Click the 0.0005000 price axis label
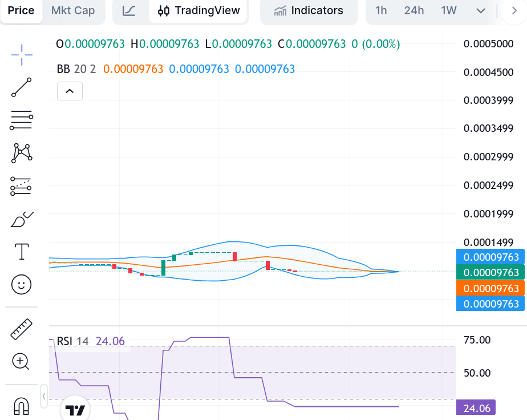Screen dimensions: 527x420 tap(488, 44)
